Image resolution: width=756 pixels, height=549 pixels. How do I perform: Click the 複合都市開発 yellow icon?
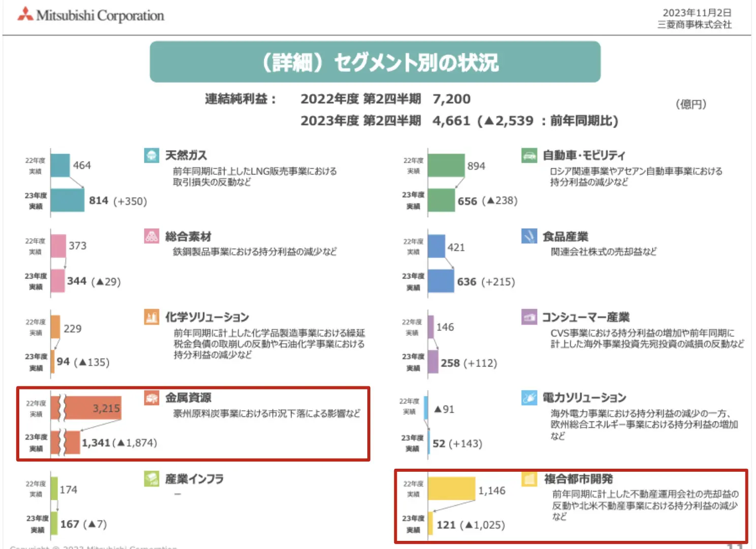[x=529, y=479]
